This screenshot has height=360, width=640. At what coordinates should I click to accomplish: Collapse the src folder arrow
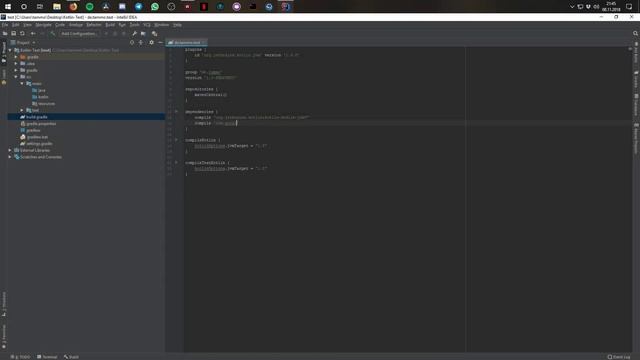(x=16, y=77)
